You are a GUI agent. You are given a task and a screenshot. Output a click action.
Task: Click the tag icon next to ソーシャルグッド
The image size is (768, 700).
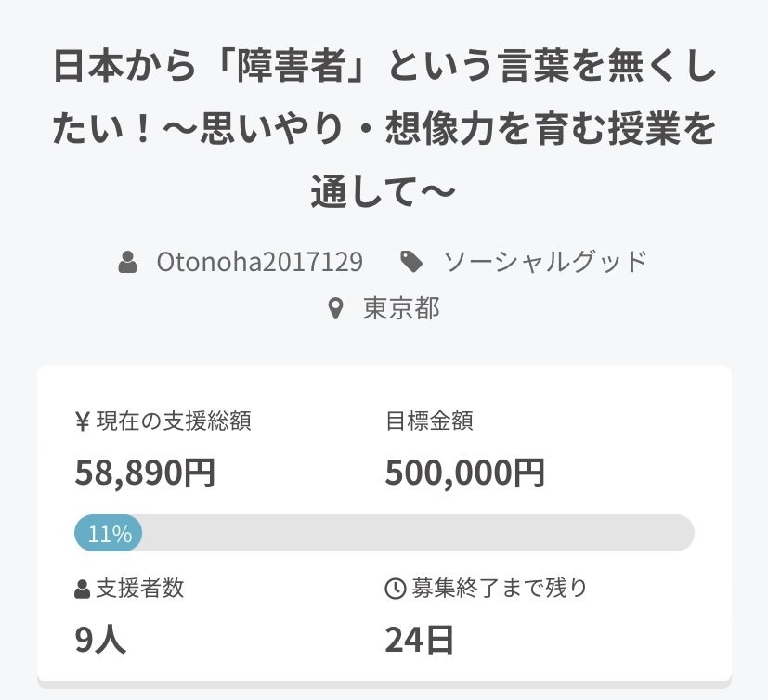pyautogui.click(x=411, y=263)
